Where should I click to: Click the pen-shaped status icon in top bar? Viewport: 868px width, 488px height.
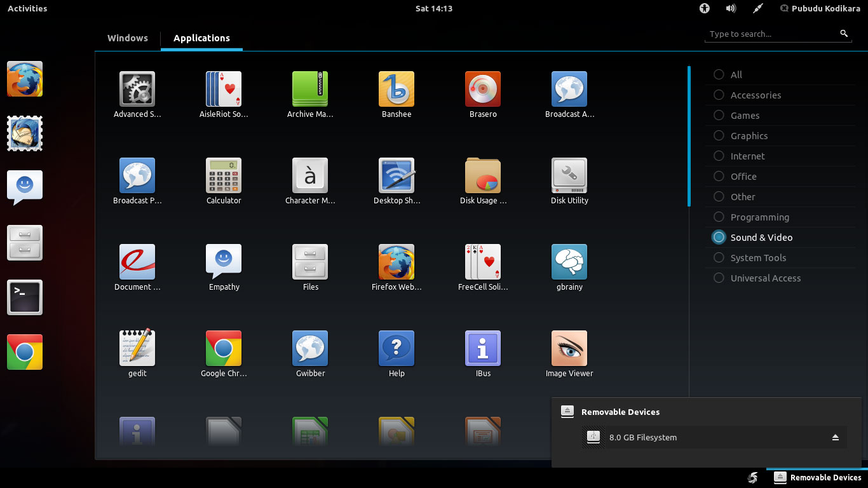pos(757,8)
